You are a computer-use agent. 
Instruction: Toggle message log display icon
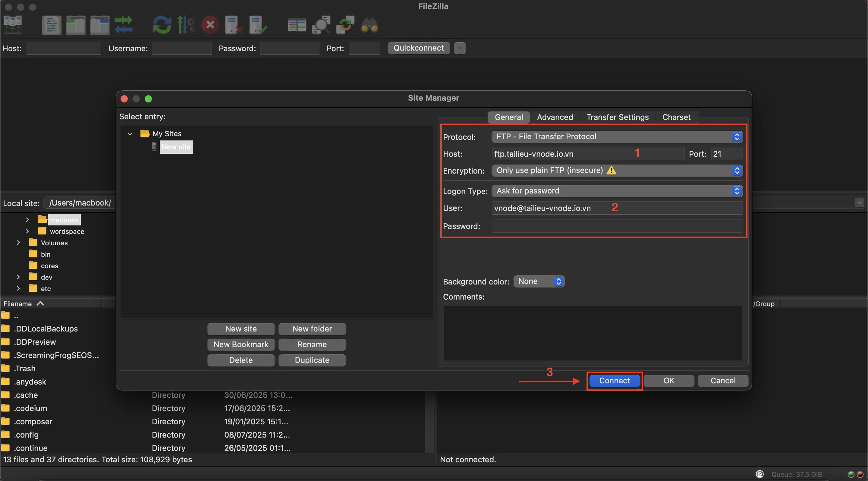click(x=52, y=25)
